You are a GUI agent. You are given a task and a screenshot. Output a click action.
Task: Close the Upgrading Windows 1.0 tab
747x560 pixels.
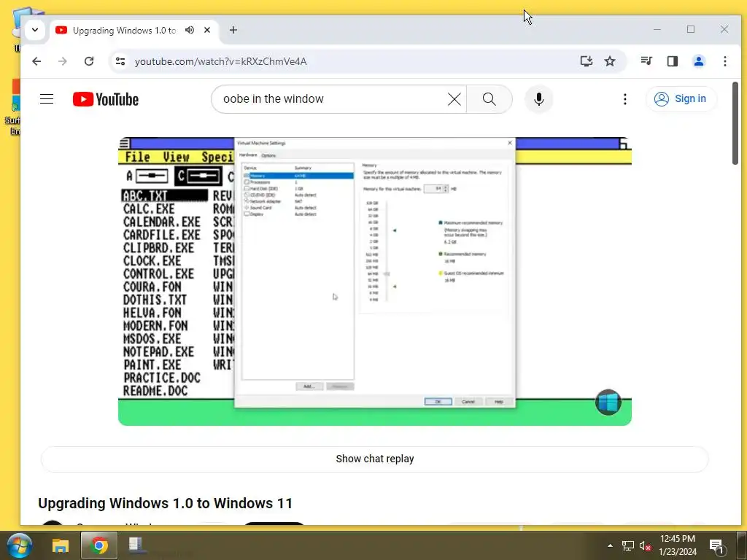pyautogui.click(x=207, y=30)
